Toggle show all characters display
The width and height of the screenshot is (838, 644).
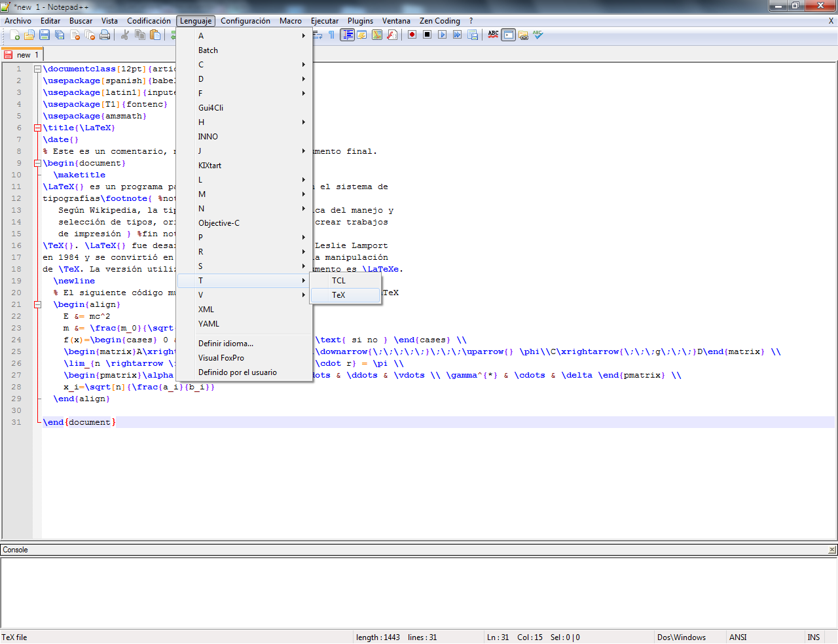[332, 35]
